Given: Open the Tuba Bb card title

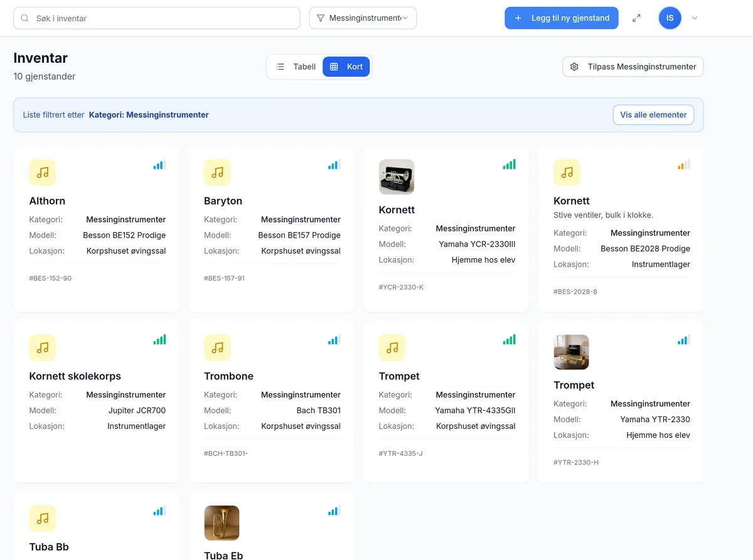Looking at the screenshot, I should point(49,547).
